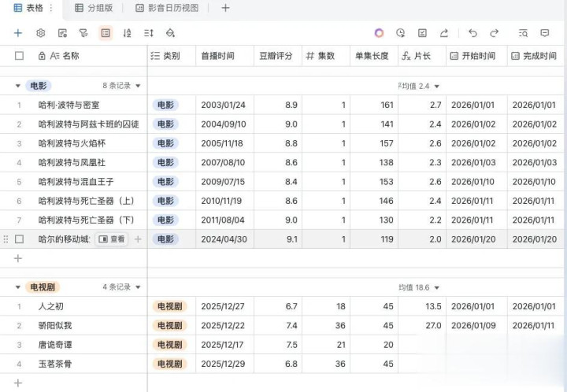The width and height of the screenshot is (567, 392).
Task: Click the 豆瓣评分 column header
Action: tap(276, 56)
